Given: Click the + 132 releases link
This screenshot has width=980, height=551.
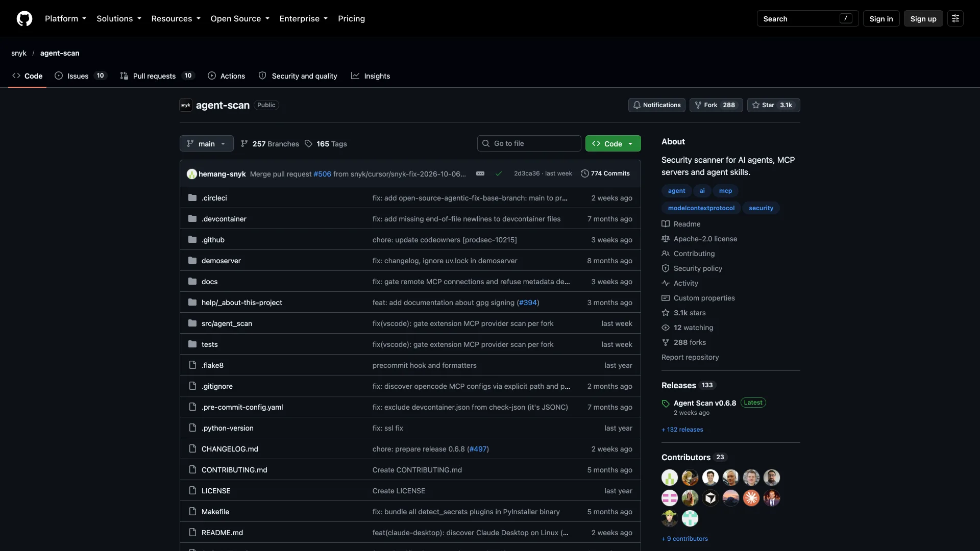Looking at the screenshot, I should pyautogui.click(x=682, y=430).
